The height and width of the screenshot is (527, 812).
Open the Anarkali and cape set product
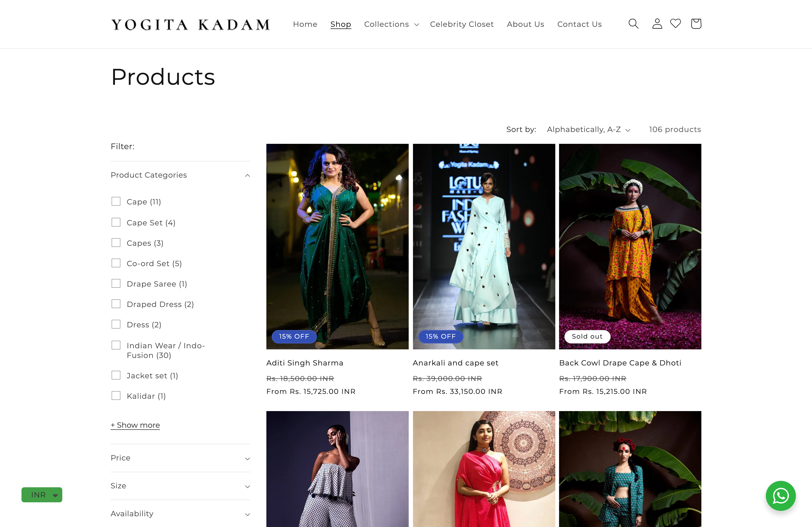click(455, 363)
